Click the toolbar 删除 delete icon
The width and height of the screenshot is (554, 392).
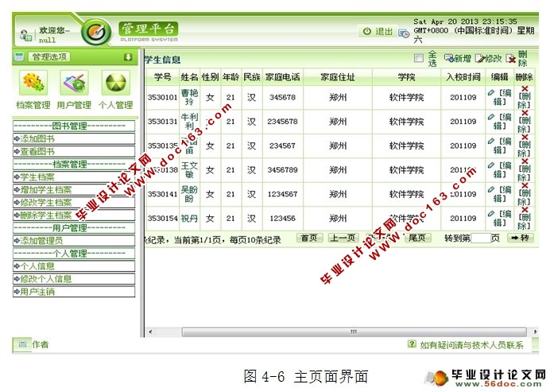pos(511,59)
